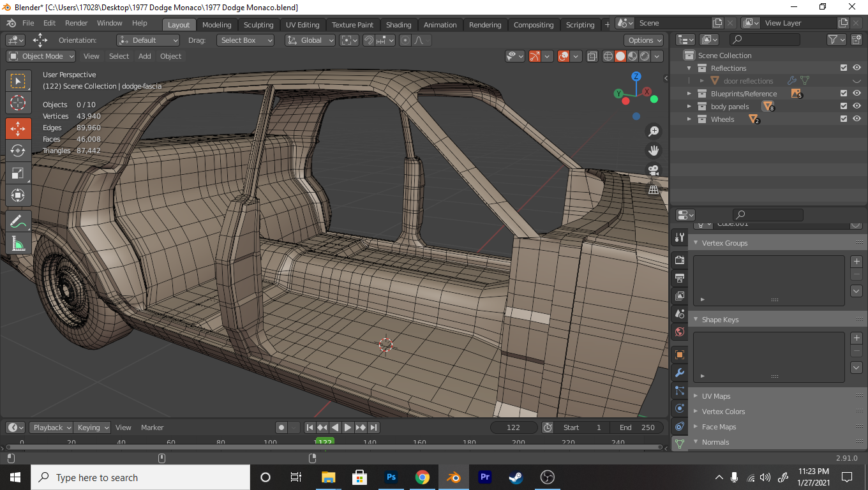Open the Orientation Default dropdown

coord(148,40)
